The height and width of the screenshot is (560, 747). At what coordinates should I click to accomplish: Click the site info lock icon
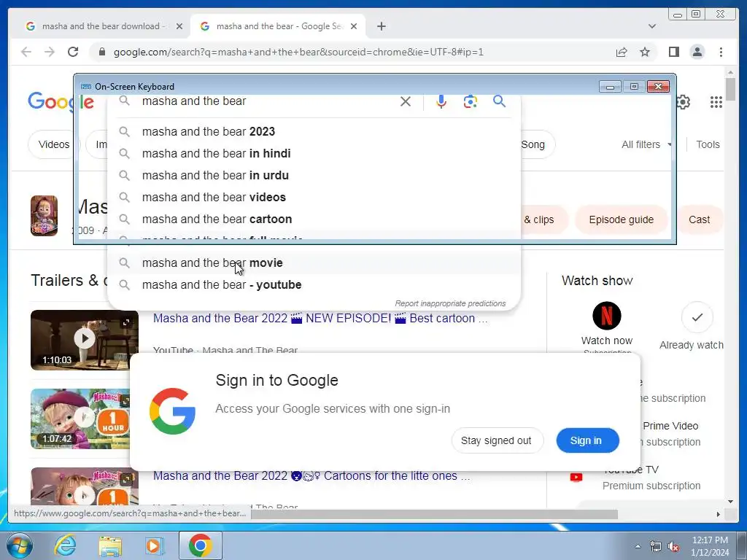pyautogui.click(x=102, y=52)
